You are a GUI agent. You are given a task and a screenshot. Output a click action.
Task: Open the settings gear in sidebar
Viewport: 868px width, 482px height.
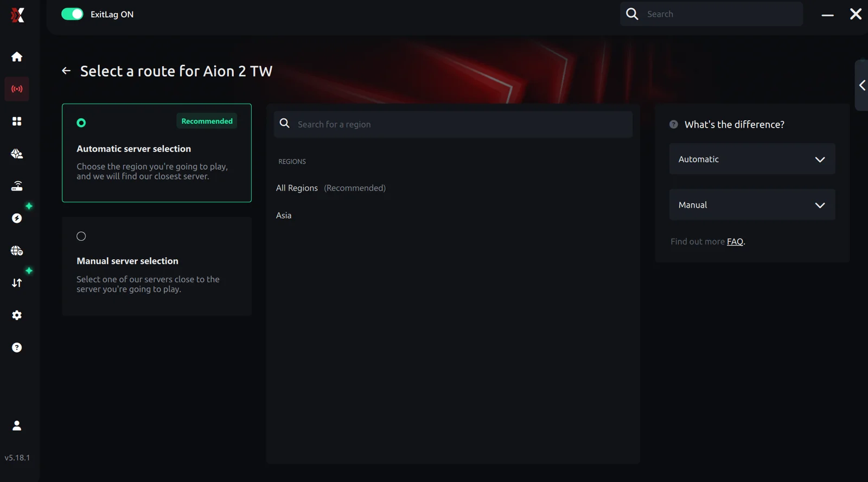17,316
